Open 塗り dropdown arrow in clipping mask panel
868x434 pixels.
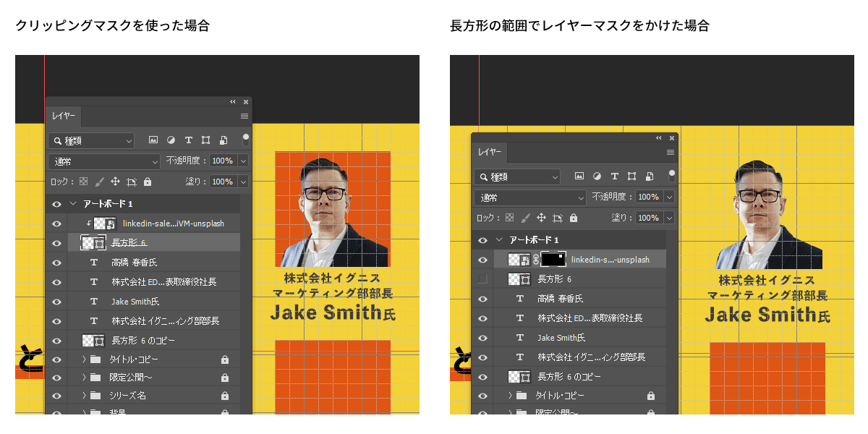243,182
